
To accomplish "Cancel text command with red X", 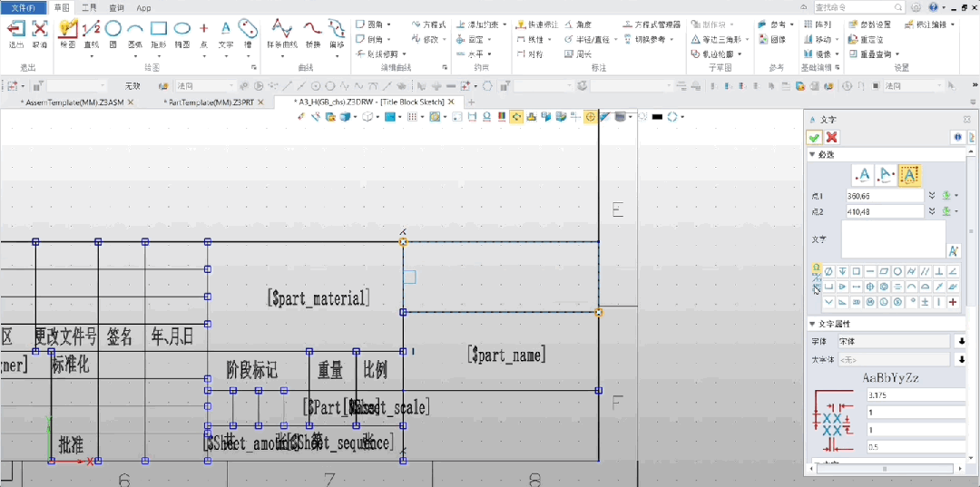I will pos(831,137).
